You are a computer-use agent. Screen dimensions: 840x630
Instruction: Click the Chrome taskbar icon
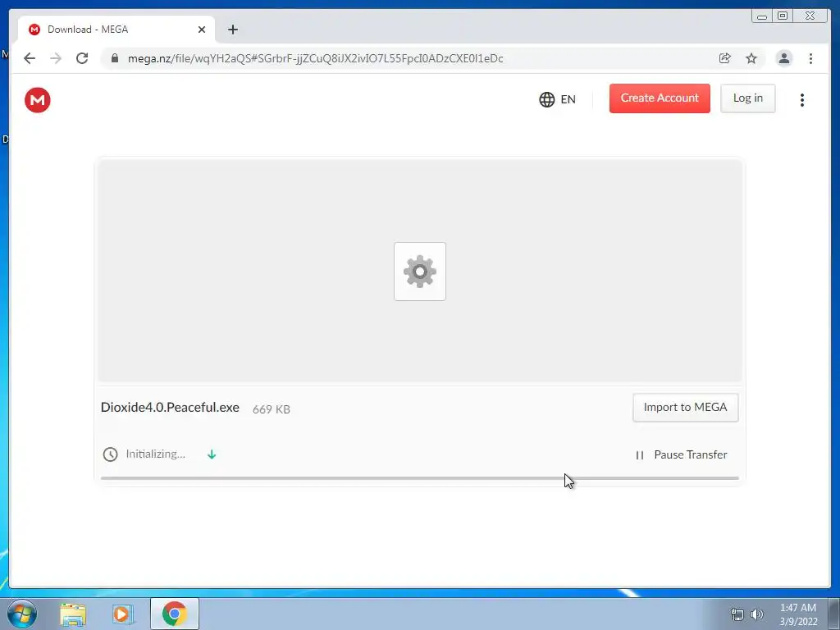pyautogui.click(x=174, y=614)
